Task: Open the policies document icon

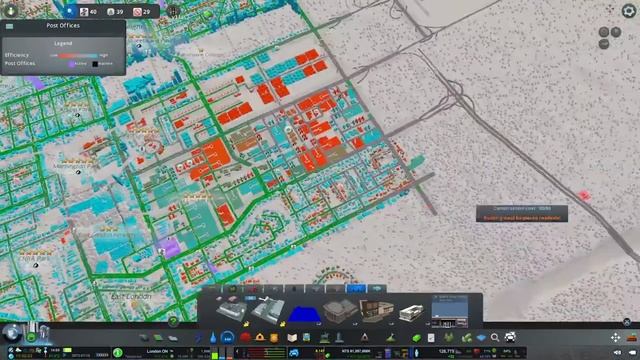Action: click(431, 338)
